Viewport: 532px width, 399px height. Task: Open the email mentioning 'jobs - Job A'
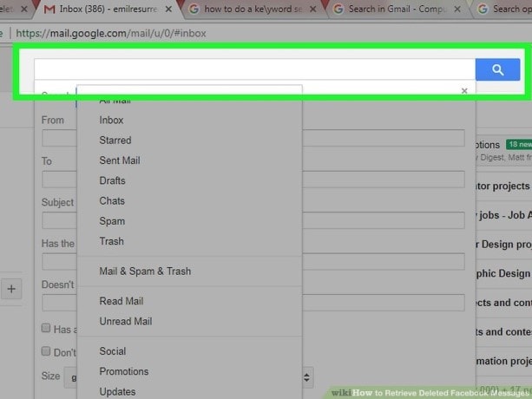(x=504, y=215)
